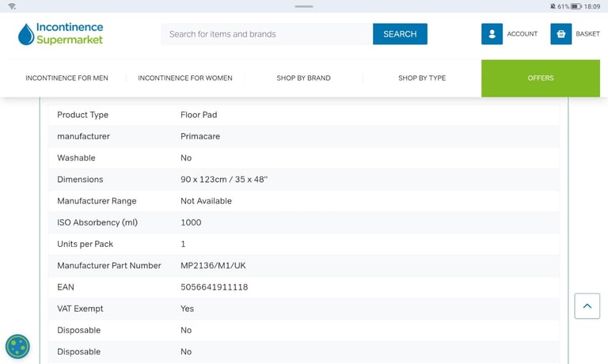This screenshot has height=364, width=608.
Task: Open Shop by Type menu
Action: (422, 78)
